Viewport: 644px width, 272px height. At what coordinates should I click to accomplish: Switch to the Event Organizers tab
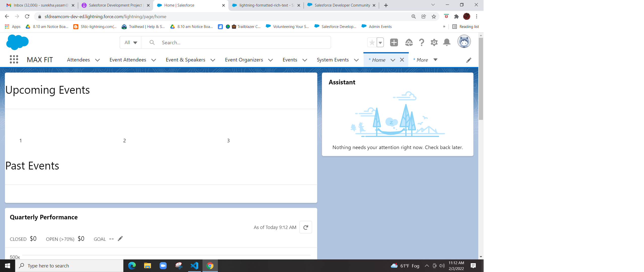coord(244,60)
